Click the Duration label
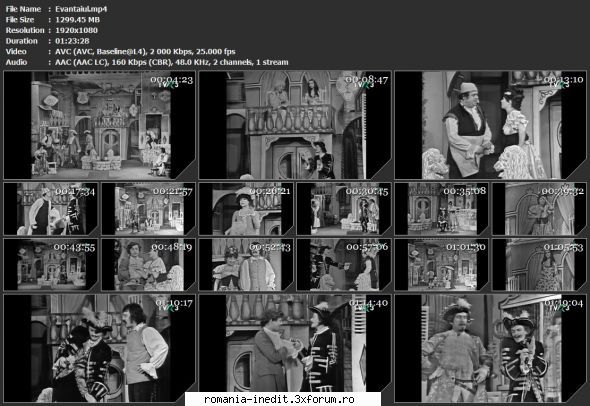This screenshot has height=406, width=590. tap(21, 41)
